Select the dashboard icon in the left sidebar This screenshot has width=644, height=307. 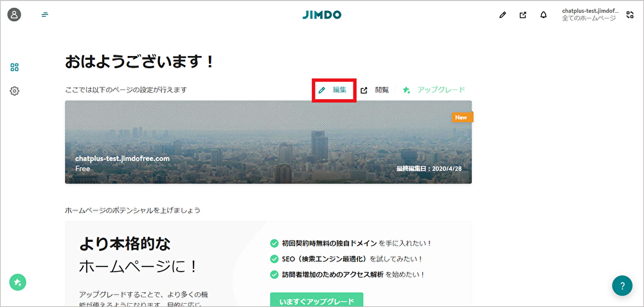pyautogui.click(x=14, y=67)
